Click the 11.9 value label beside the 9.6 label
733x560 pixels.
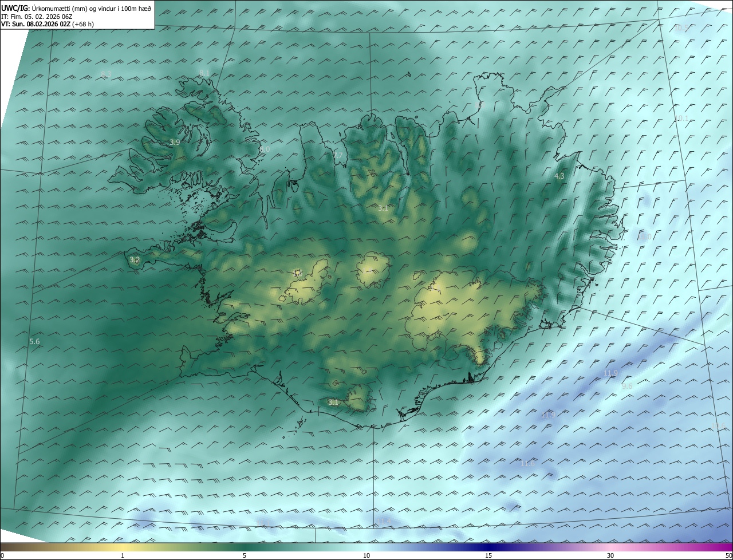[611, 373]
